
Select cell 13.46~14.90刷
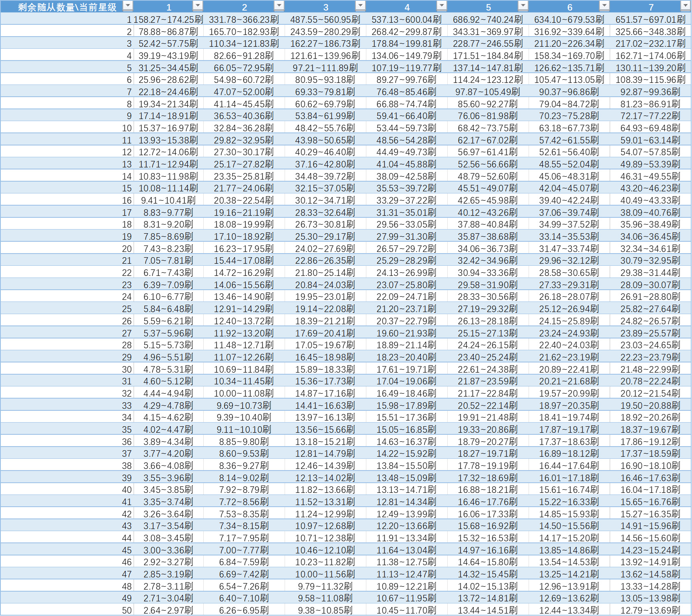click(244, 297)
